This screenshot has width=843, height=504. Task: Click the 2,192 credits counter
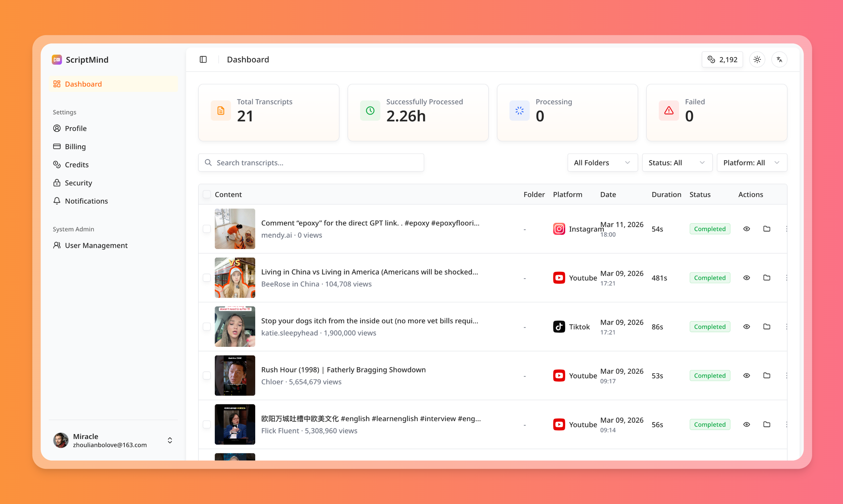722,59
